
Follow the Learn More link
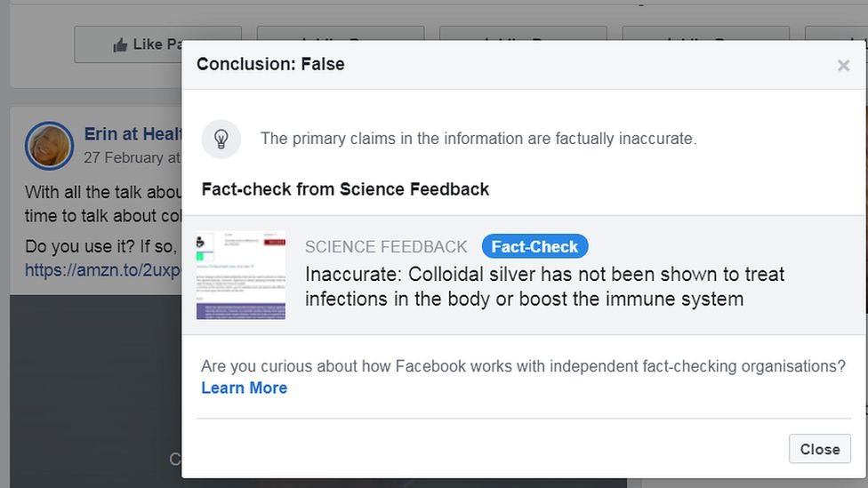click(x=244, y=388)
